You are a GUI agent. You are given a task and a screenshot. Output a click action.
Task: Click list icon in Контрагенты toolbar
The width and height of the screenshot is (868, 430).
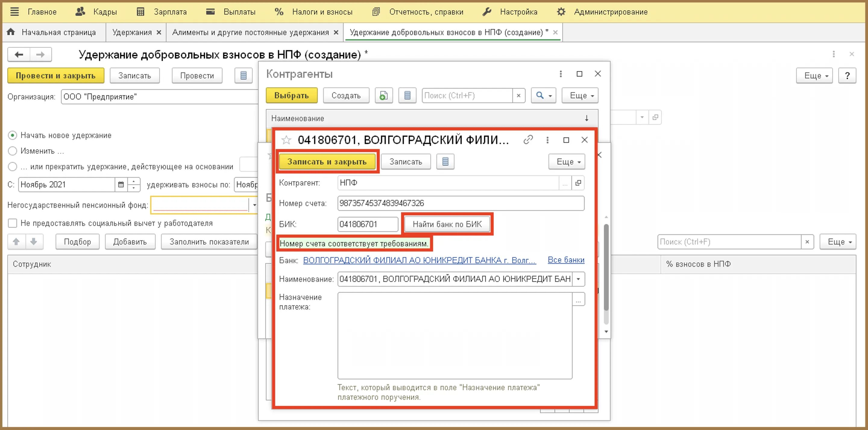(x=407, y=96)
